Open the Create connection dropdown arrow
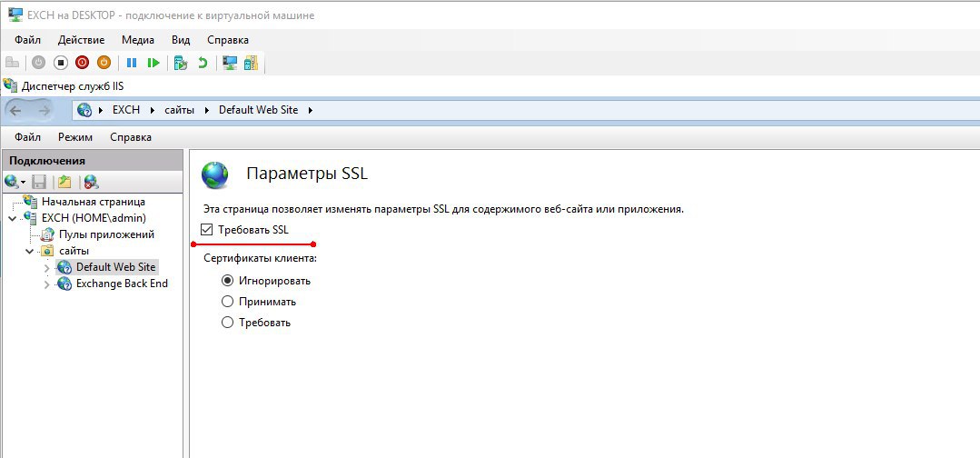The height and width of the screenshot is (458, 980). click(23, 183)
